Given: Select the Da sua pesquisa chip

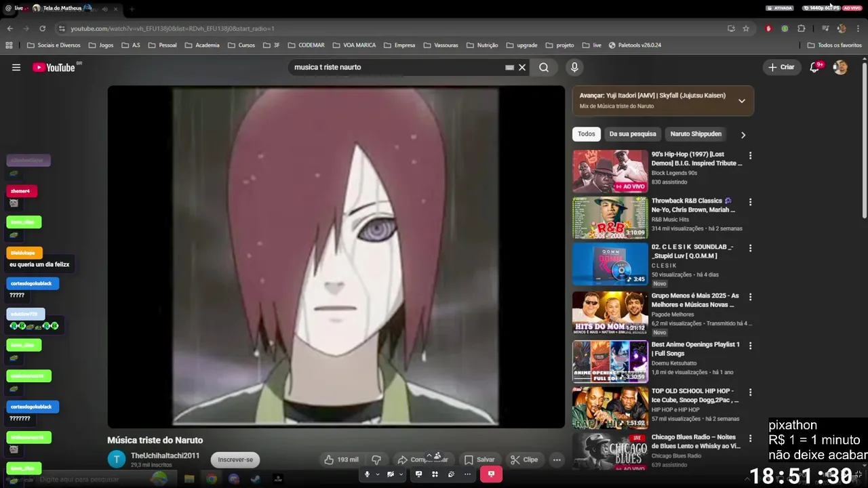Looking at the screenshot, I should (633, 134).
